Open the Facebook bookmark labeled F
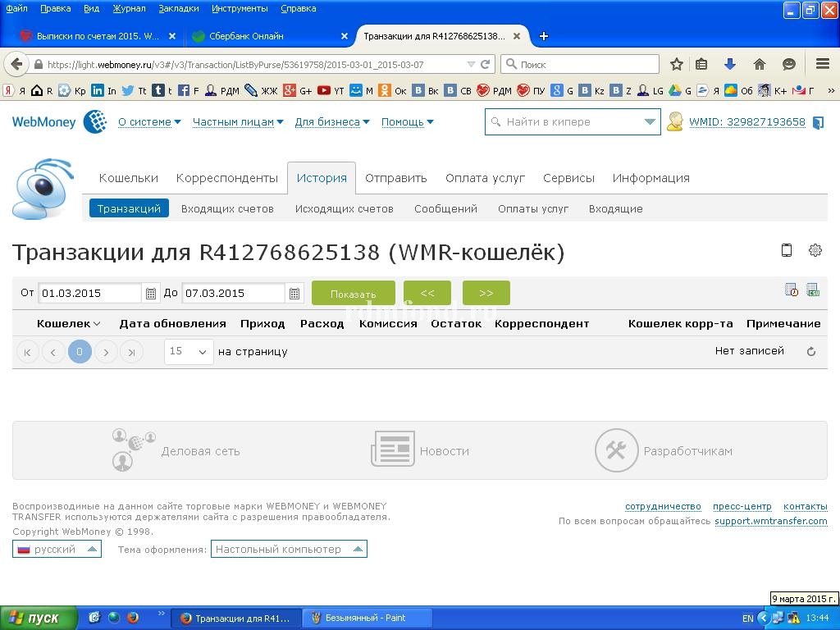Image resolution: width=840 pixels, height=630 pixels. (x=188, y=90)
